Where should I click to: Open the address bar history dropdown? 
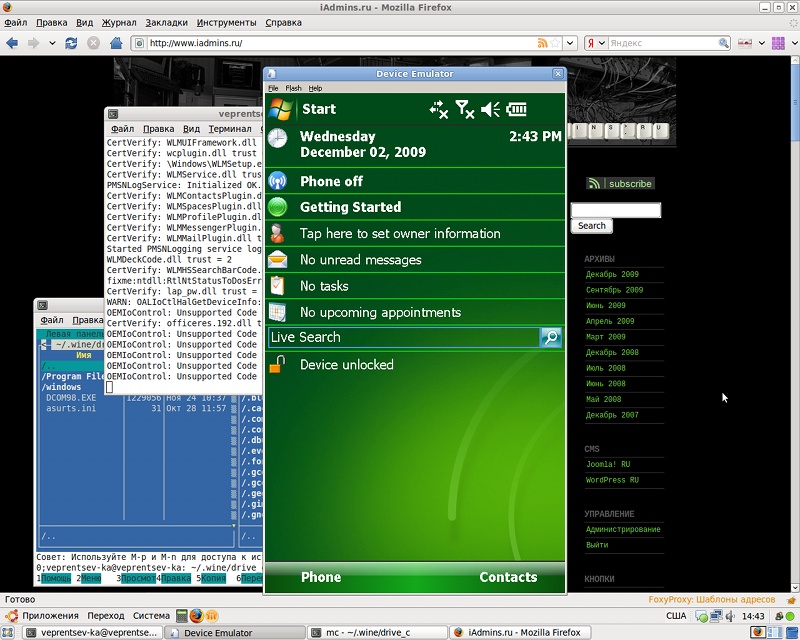(570, 43)
